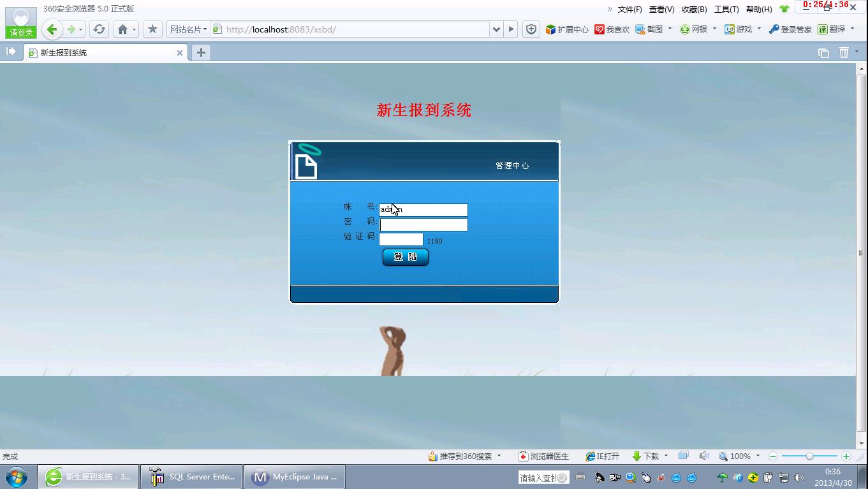Image resolution: width=868 pixels, height=489 pixels.
Task: Open 登录管家 login manager
Action: [790, 29]
